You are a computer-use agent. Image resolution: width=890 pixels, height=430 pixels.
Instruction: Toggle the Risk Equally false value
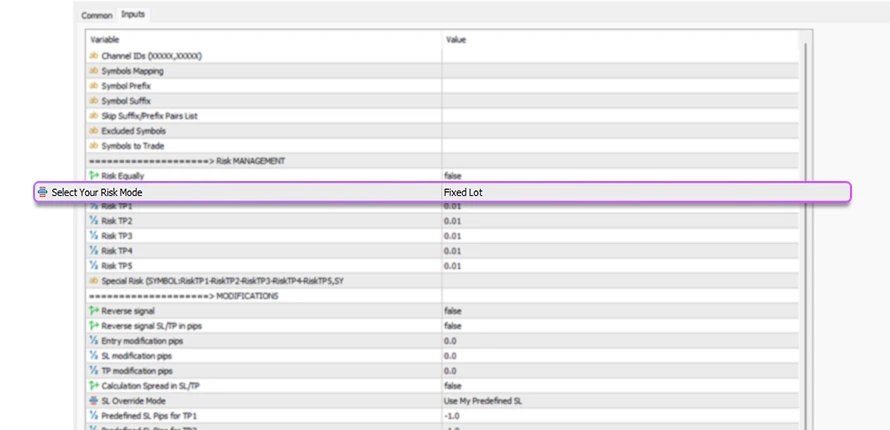[453, 176]
